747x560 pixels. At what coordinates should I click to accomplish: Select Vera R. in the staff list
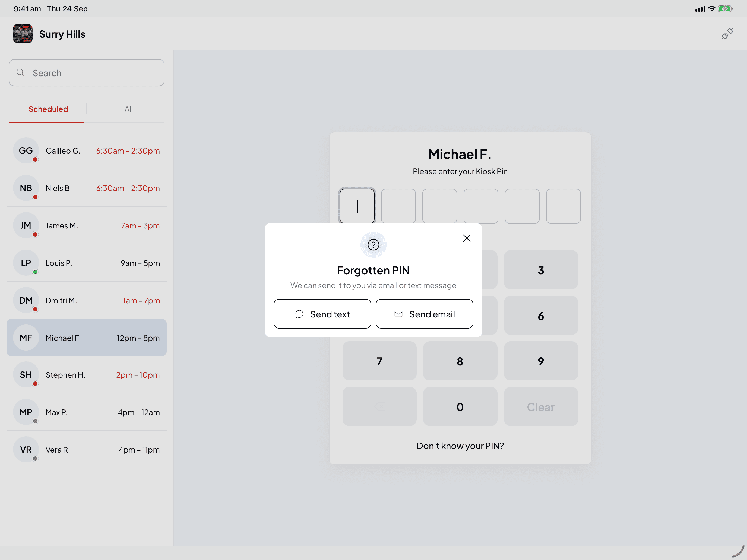(x=86, y=450)
